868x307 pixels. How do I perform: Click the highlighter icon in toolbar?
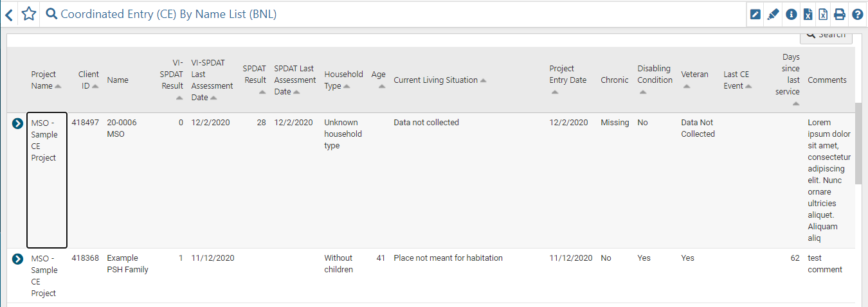click(773, 14)
